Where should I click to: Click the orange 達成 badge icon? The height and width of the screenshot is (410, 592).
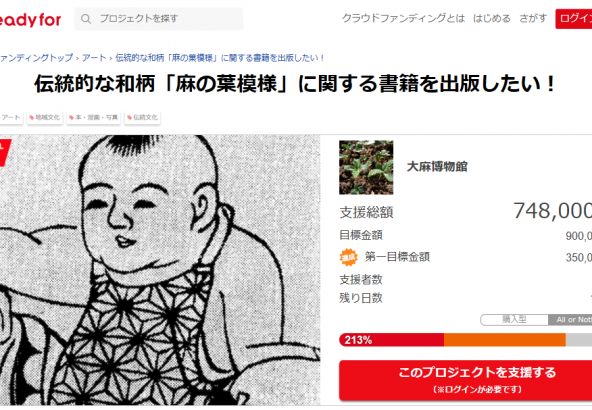coord(348,257)
